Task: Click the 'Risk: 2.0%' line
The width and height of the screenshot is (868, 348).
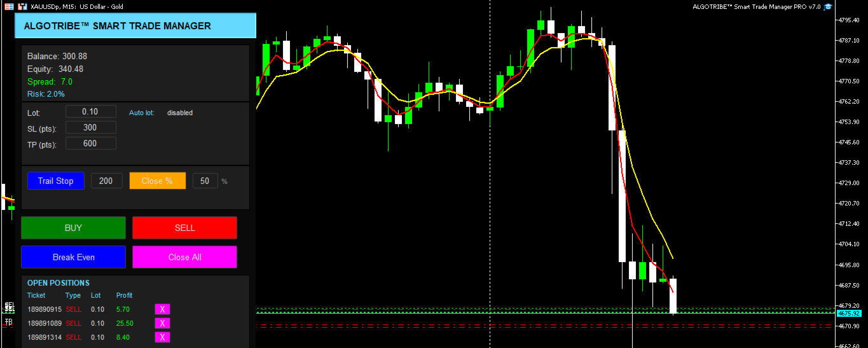Action: (46, 94)
